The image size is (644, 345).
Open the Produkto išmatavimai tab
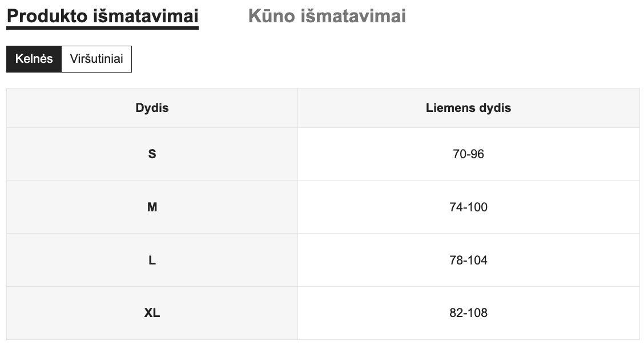(102, 16)
